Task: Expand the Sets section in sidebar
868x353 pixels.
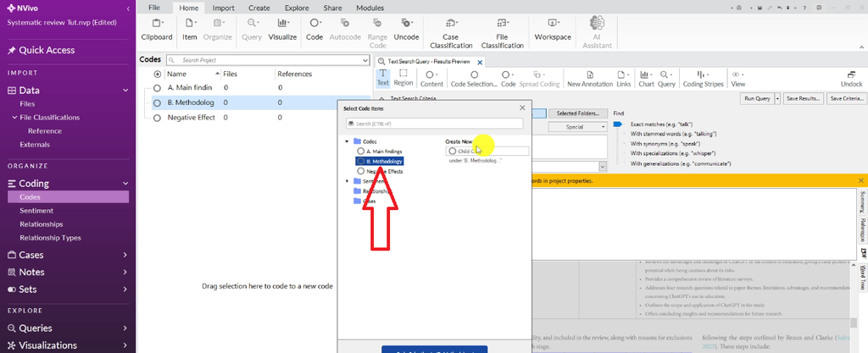Action: click(125, 290)
